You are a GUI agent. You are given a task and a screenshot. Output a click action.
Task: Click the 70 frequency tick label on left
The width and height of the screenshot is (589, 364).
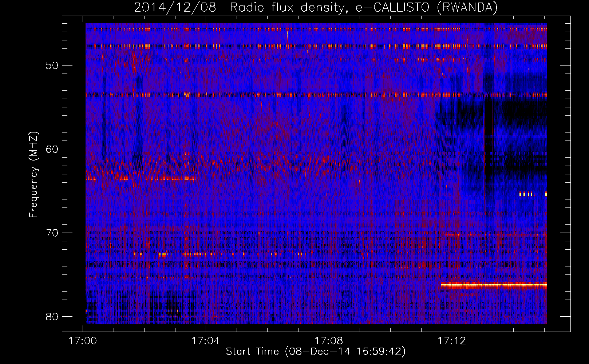tap(52, 233)
